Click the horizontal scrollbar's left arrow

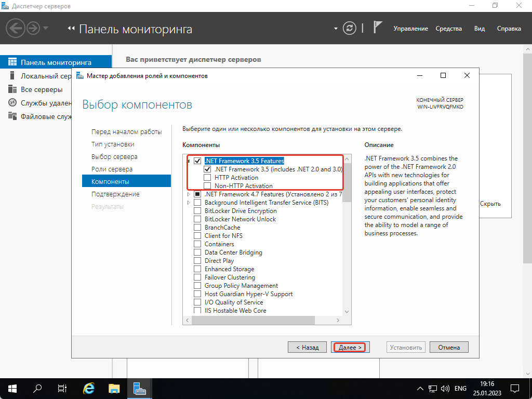(187, 320)
